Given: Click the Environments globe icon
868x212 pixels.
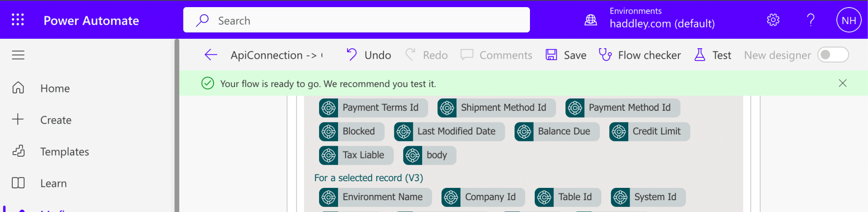Looking at the screenshot, I should point(591,20).
